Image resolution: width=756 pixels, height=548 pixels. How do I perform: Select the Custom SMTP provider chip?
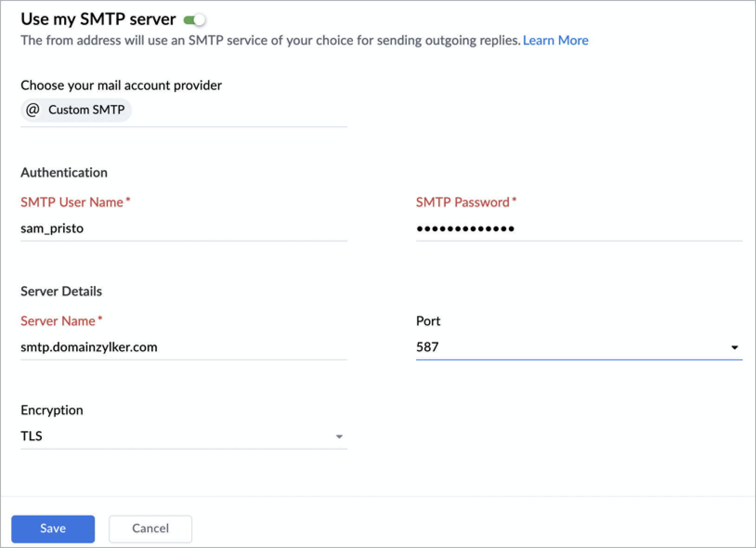point(86,110)
